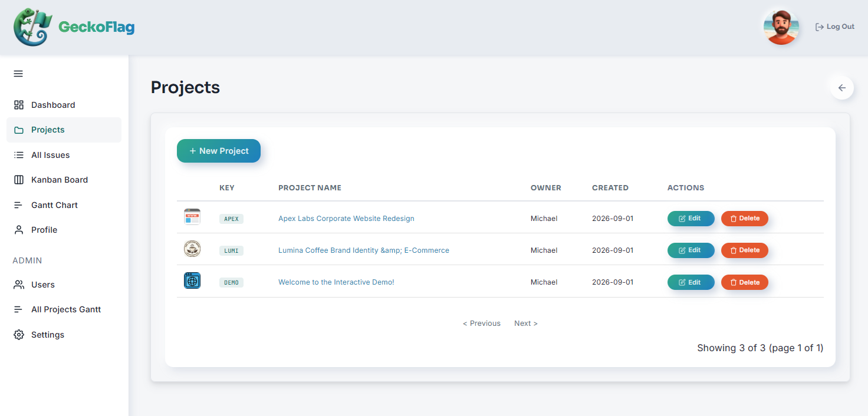Go to All Issues
868x416 pixels.
(x=64, y=155)
